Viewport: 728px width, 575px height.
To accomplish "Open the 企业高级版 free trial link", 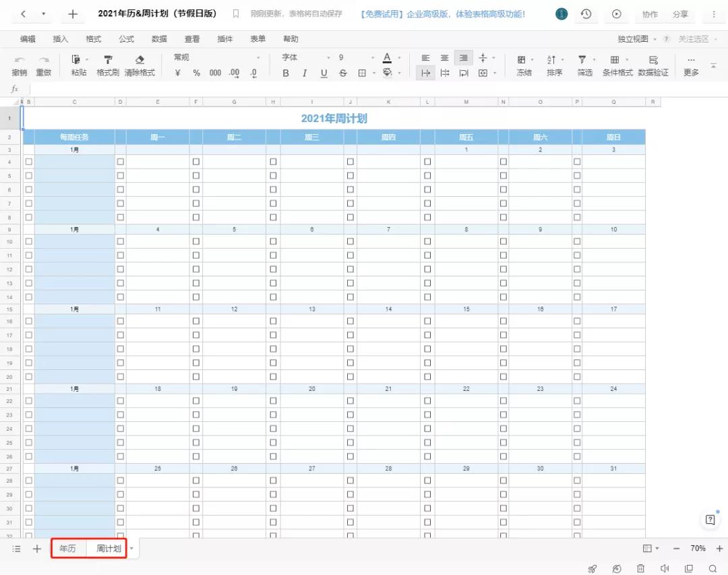I will pyautogui.click(x=442, y=14).
